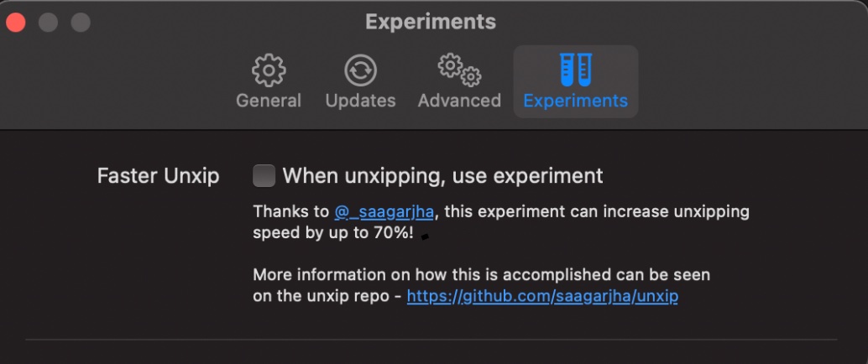Switch to the General tab label
The height and width of the screenshot is (364, 868).
(x=269, y=101)
